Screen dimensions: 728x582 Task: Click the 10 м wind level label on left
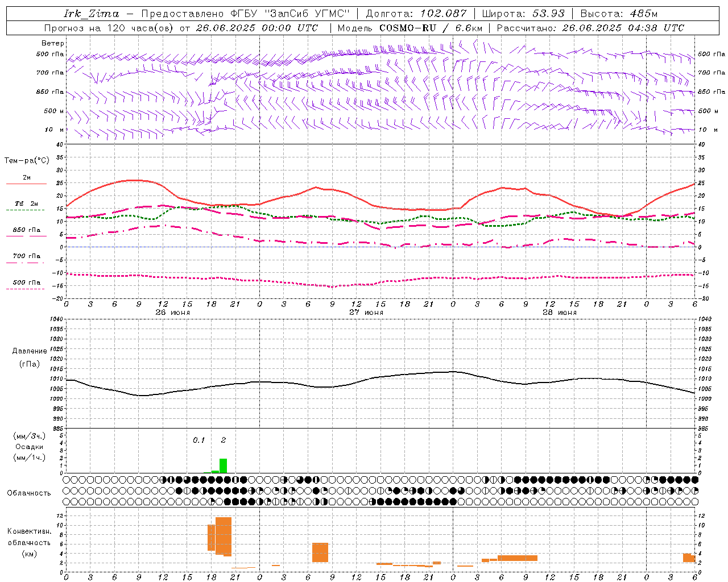pos(54,130)
